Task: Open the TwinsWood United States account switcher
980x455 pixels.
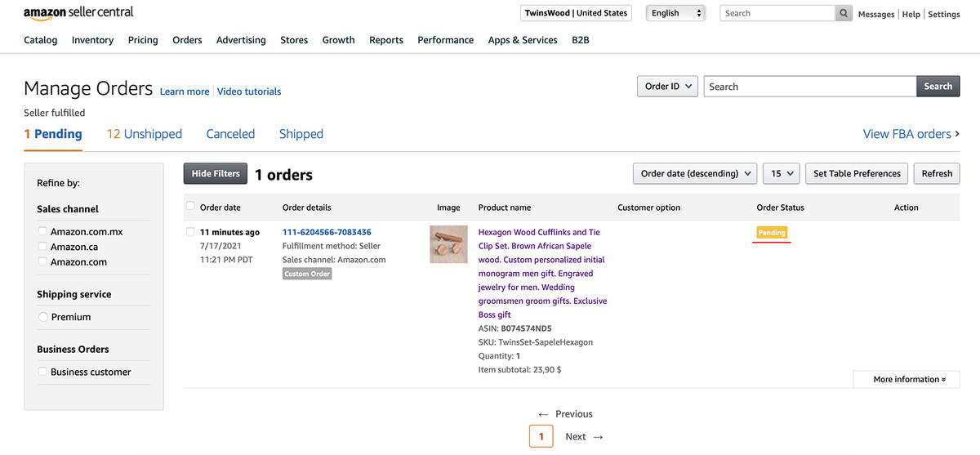Action: pyautogui.click(x=576, y=13)
